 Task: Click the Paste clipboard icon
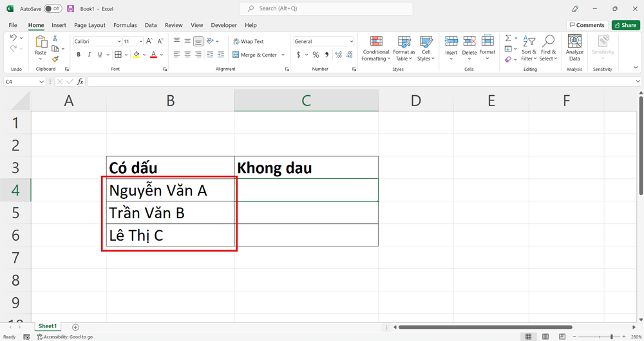[41, 41]
